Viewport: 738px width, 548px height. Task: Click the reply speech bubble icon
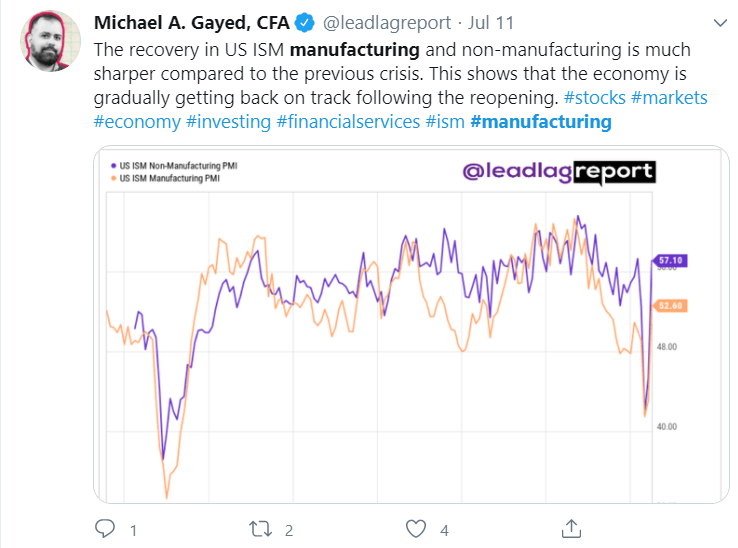click(x=105, y=527)
